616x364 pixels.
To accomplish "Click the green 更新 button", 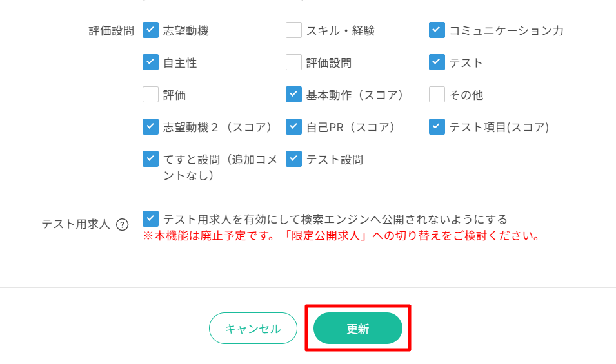I will tap(357, 329).
